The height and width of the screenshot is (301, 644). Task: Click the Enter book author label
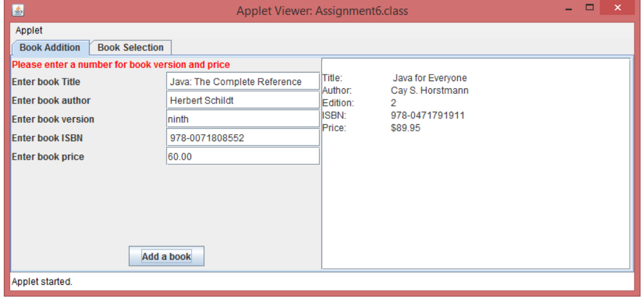[x=52, y=101]
